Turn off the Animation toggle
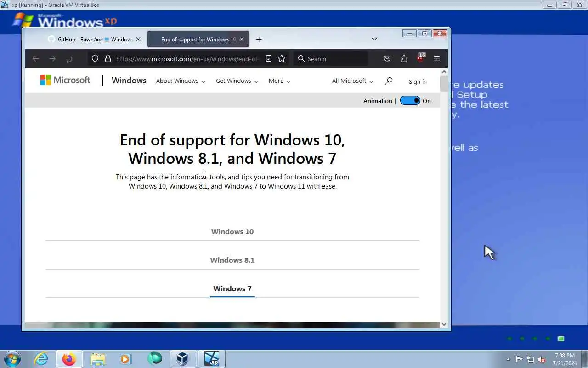588x368 pixels. coord(410,101)
